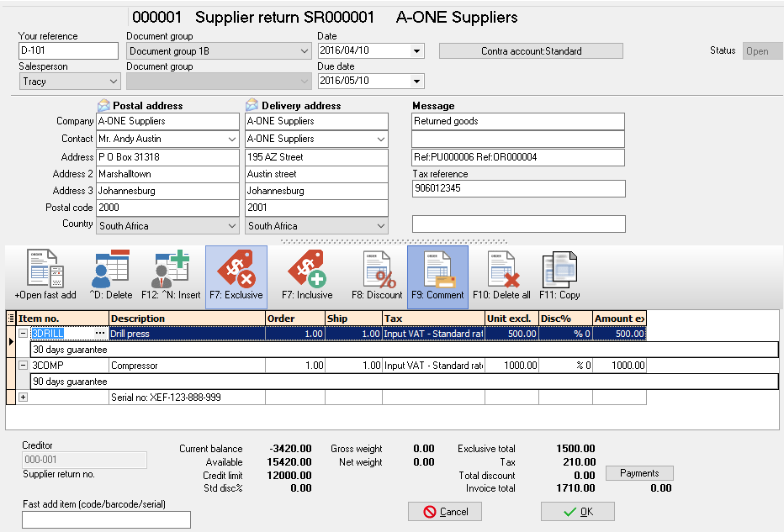Click the Postal address envelope icon
The image size is (784, 532).
[103, 106]
